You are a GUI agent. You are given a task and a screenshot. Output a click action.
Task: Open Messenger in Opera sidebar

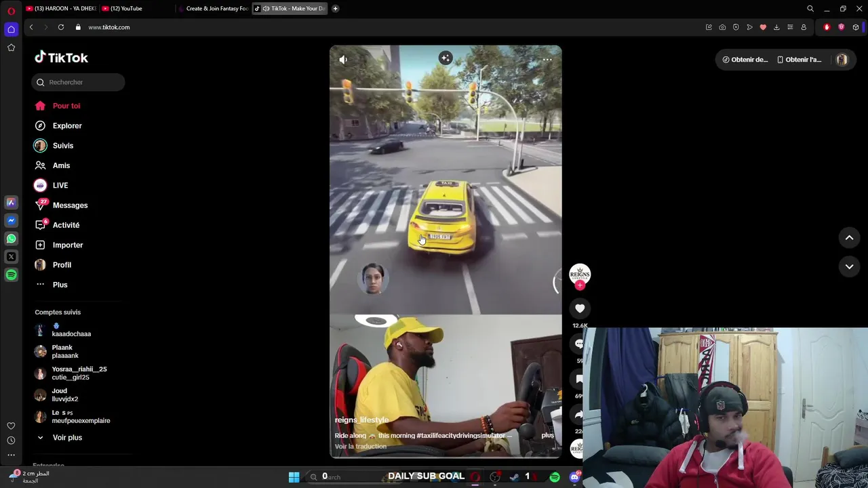point(11,220)
